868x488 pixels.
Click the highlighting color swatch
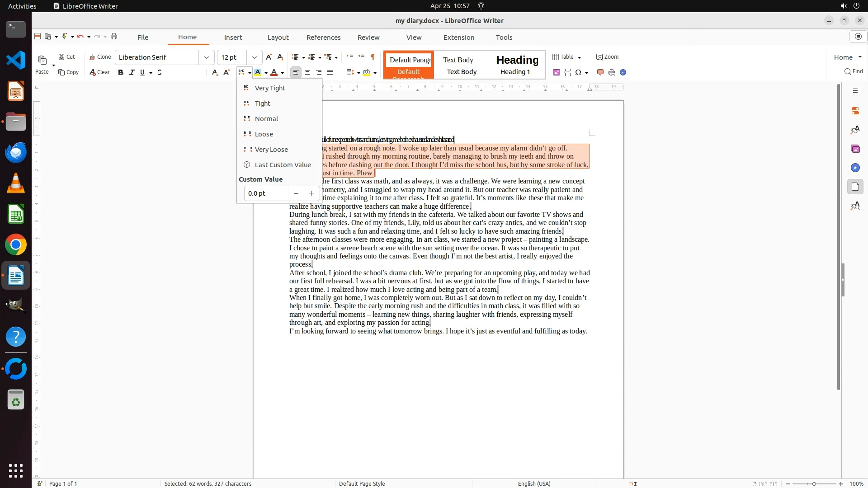click(258, 72)
